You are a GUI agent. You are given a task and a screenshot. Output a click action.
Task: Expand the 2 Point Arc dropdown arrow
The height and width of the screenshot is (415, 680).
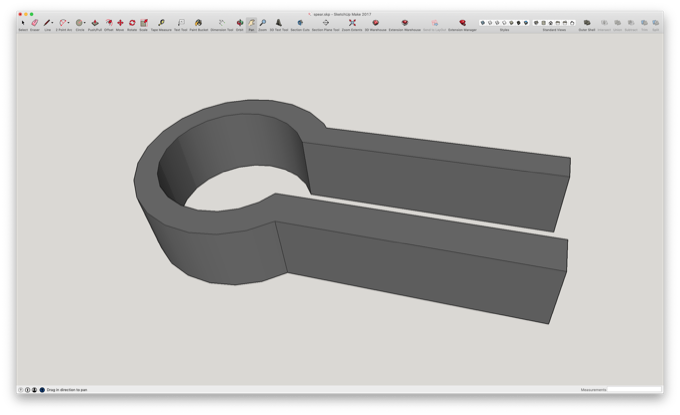[69, 23]
